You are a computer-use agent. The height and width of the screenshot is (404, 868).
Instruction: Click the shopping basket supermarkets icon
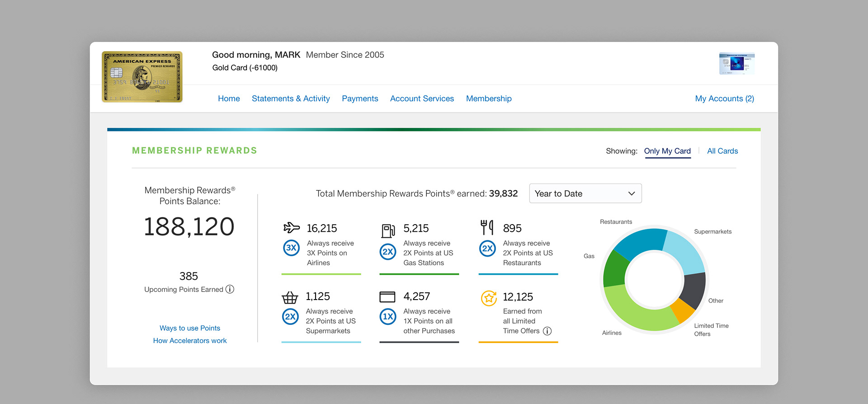[290, 297]
